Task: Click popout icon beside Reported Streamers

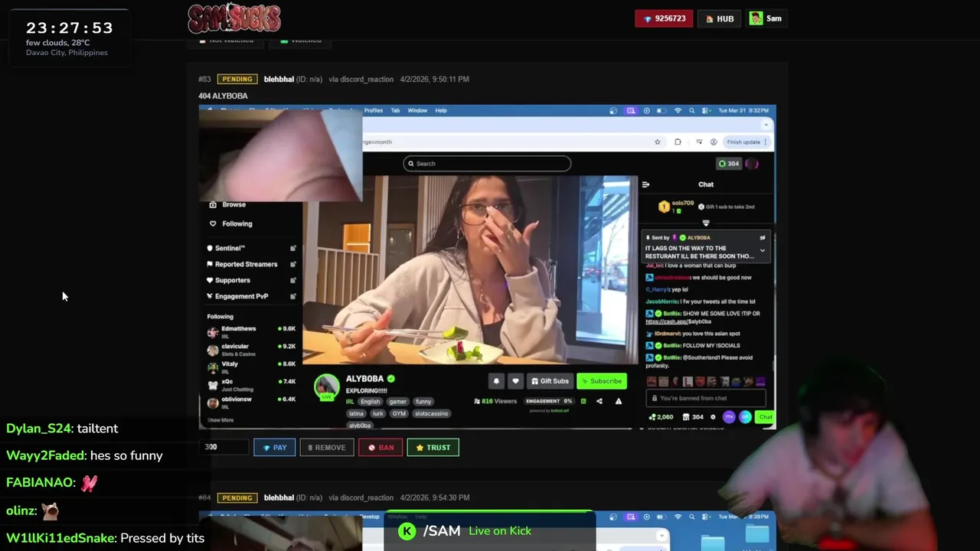Action: (x=292, y=264)
